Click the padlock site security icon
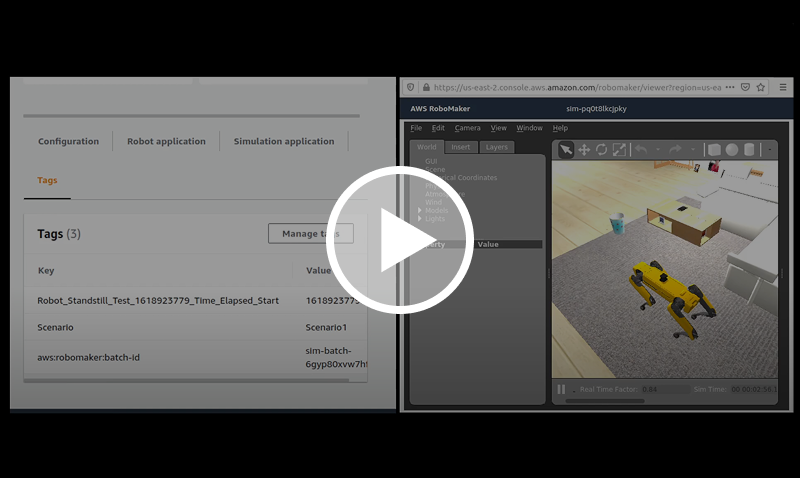 click(426, 87)
